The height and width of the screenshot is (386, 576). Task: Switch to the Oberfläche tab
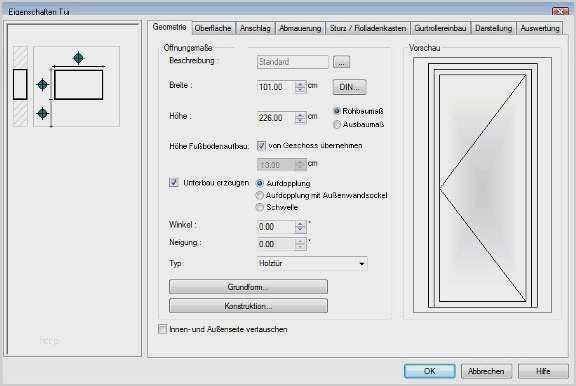[213, 28]
